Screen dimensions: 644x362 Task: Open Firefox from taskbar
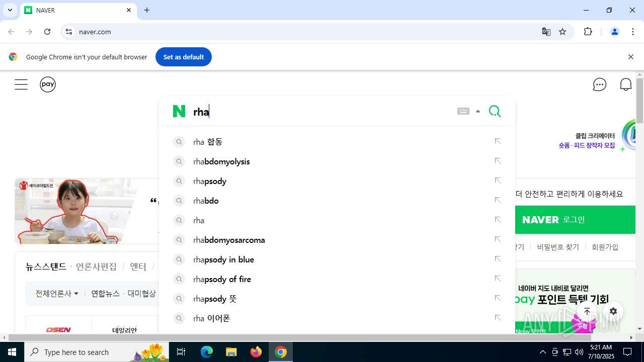coord(256,352)
